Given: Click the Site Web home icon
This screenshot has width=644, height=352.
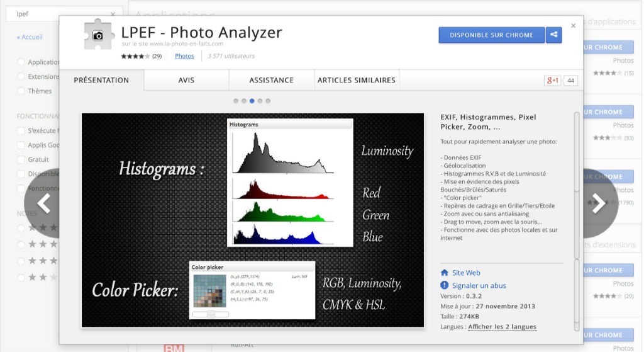Looking at the screenshot, I should 445,273.
